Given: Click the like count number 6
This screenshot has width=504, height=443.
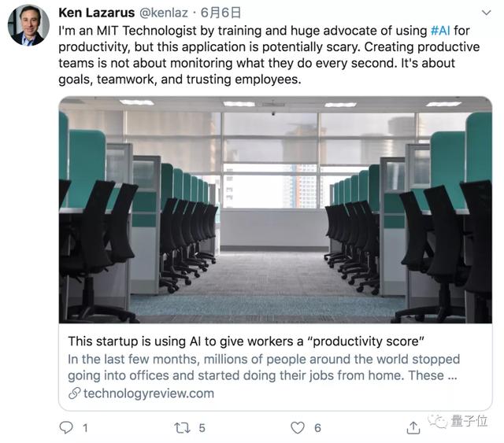Looking at the screenshot, I should click(x=317, y=428).
